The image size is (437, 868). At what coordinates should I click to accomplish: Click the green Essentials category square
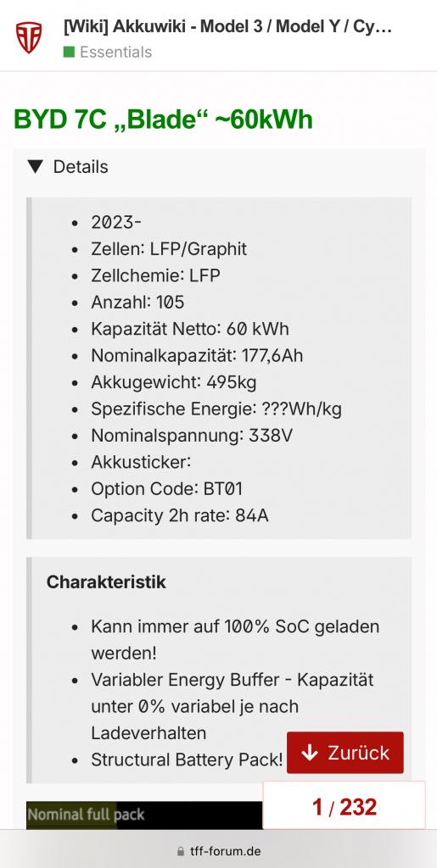(x=69, y=52)
